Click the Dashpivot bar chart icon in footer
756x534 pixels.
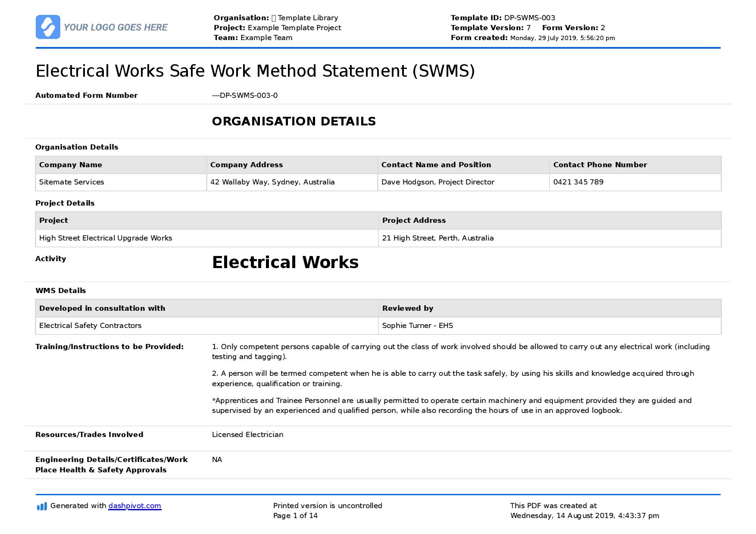coord(42,506)
